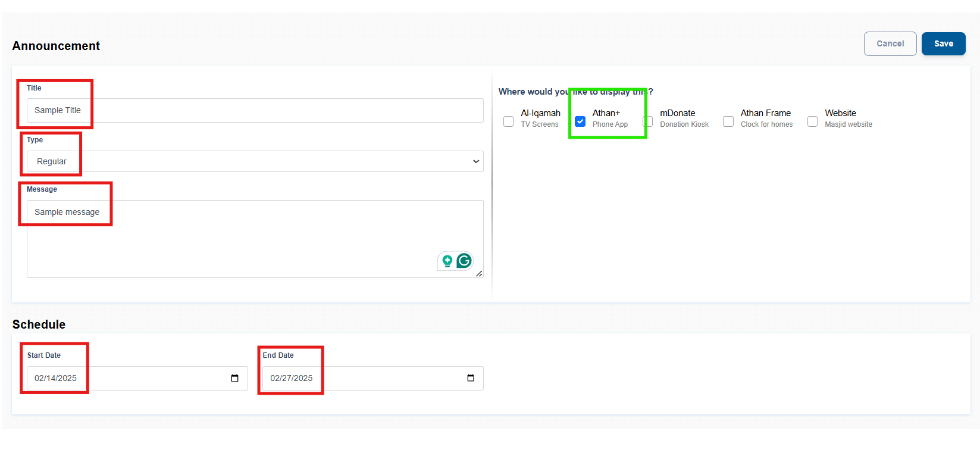This screenshot has height=456, width=980.
Task: Expand the Type dropdown showing Regular
Action: point(255,161)
